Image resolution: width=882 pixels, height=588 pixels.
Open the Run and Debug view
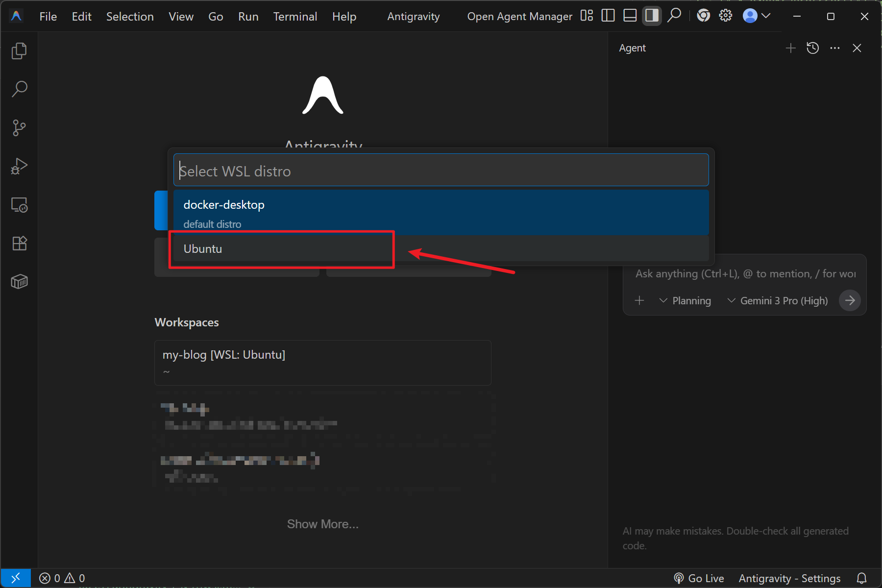pos(19,167)
